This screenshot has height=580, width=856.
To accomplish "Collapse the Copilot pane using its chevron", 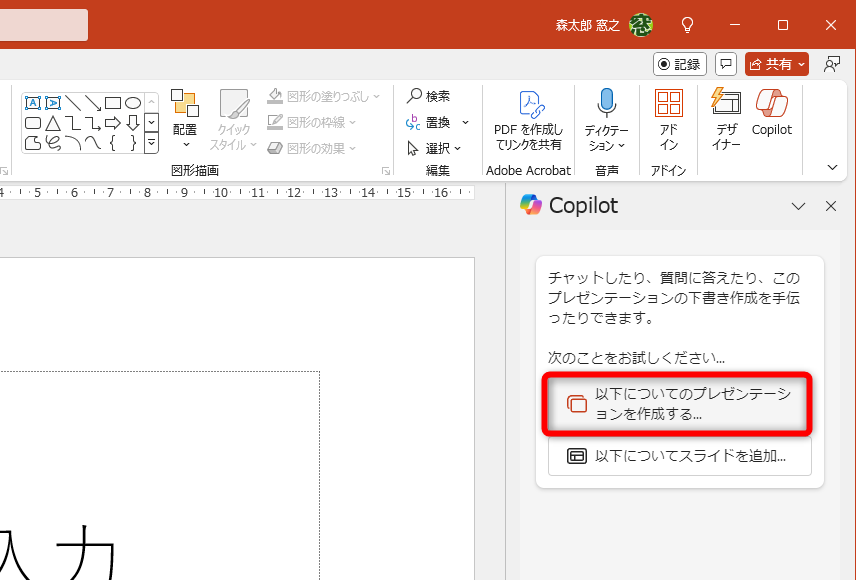I will pyautogui.click(x=798, y=206).
